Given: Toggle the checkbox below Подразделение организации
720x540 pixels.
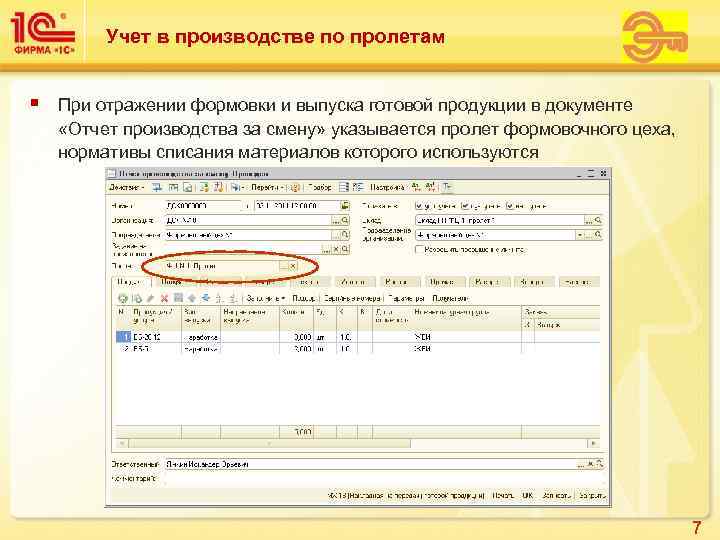Looking at the screenshot, I should click(x=418, y=249).
